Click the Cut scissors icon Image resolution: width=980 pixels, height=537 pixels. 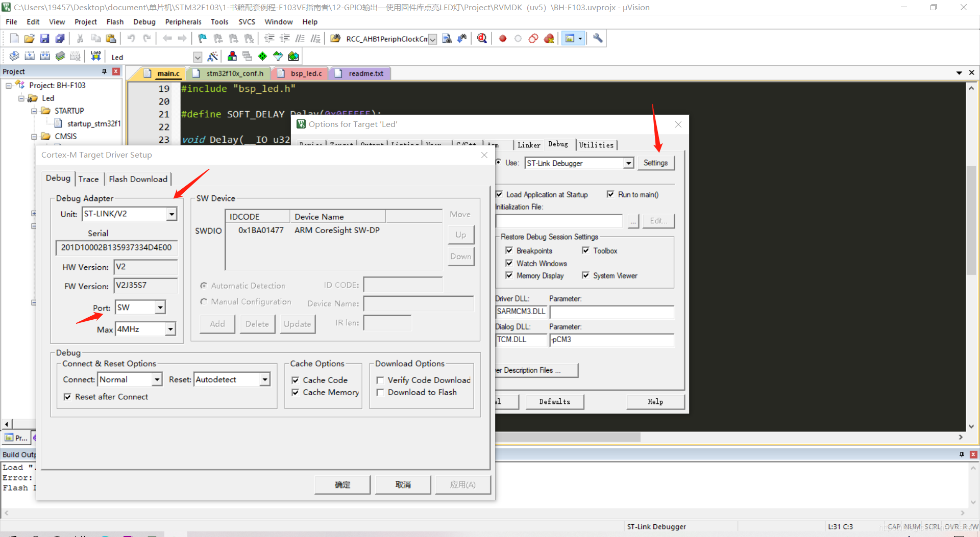coord(80,38)
